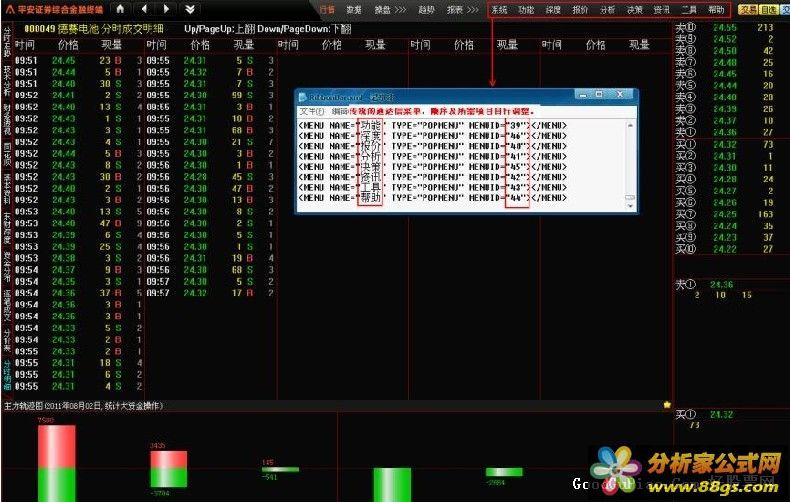
Task: Switch to the 技术分析 sidebar tab
Action: [x=7, y=81]
